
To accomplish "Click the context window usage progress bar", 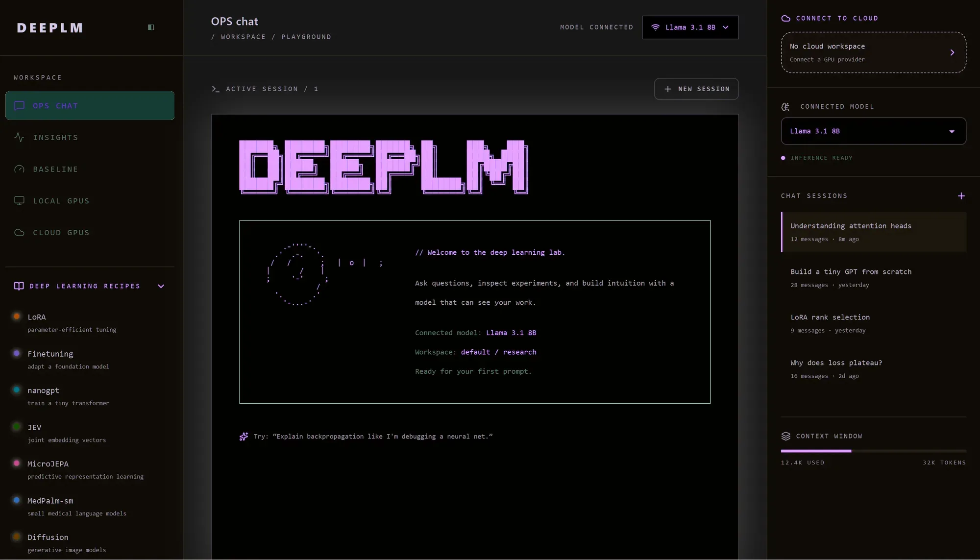I will tap(873, 451).
